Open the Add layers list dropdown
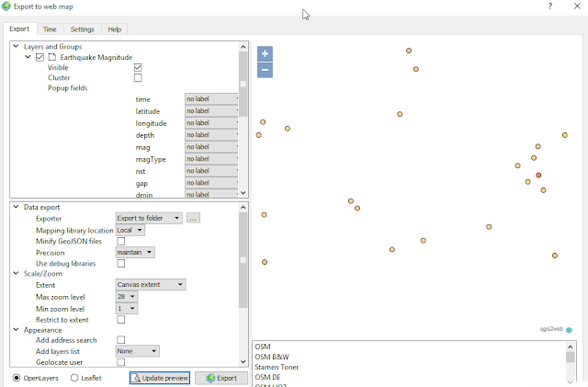Image resolution: width=588 pixels, height=387 pixels. [x=137, y=351]
